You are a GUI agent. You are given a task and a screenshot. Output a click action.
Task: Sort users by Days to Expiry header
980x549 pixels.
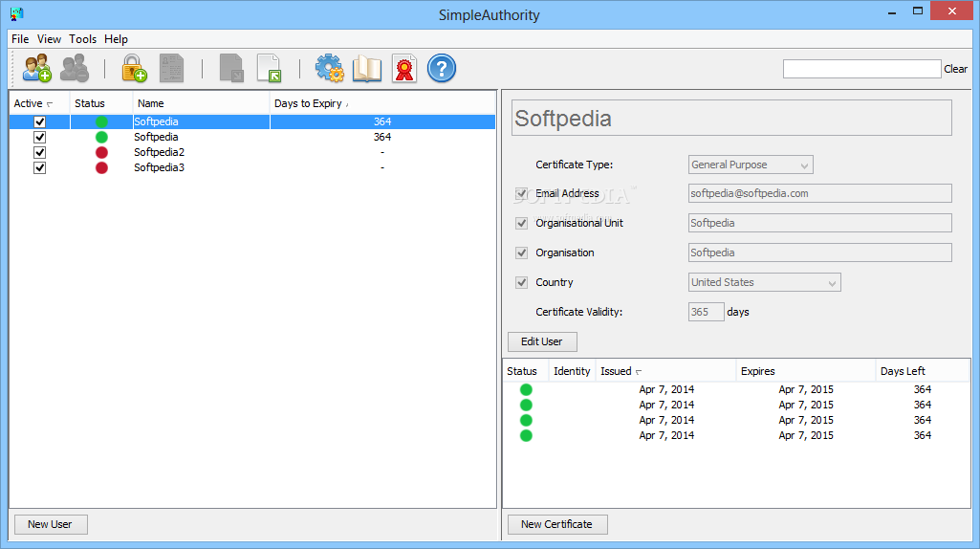point(382,104)
